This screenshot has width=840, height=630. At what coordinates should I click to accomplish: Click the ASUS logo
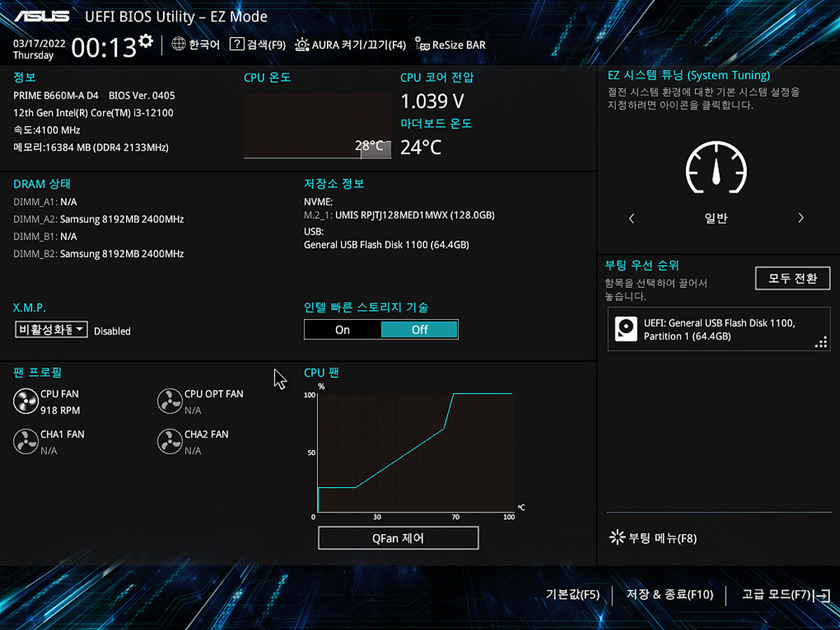pos(41,16)
